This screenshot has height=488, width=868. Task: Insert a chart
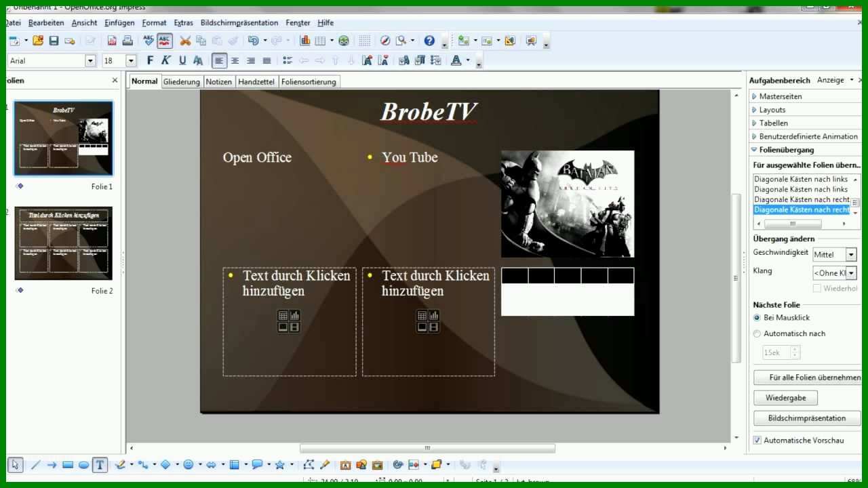305,41
